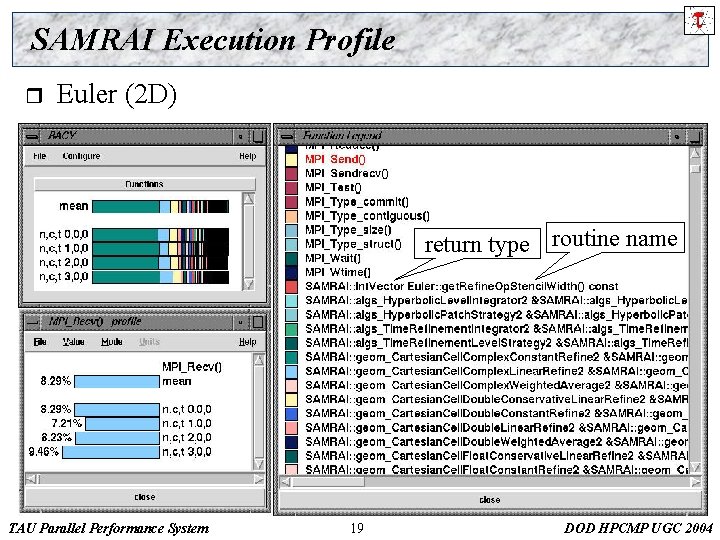Click color swatch next to MPI_Test()
The width and height of the screenshot is (720, 540).
pyautogui.click(x=291, y=188)
